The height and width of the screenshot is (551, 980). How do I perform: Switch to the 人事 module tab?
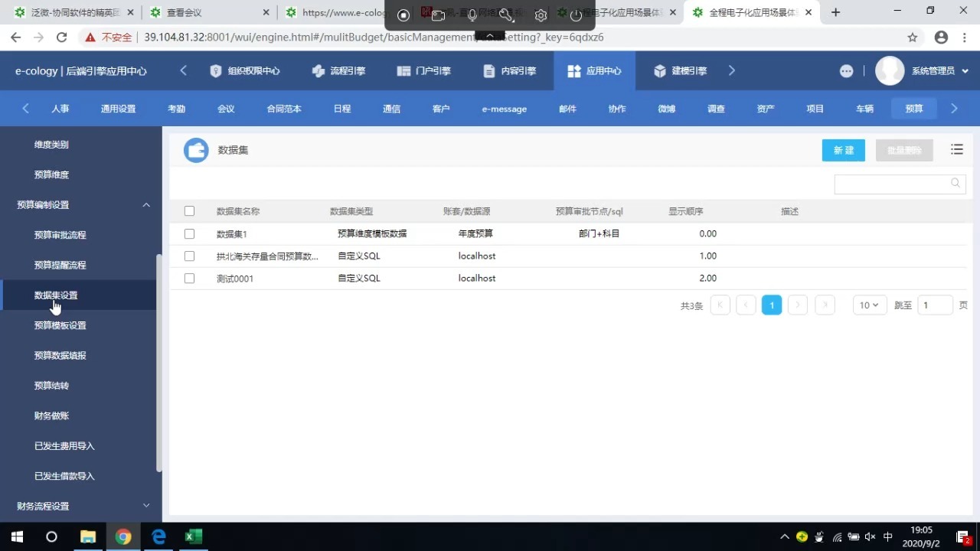pyautogui.click(x=60, y=109)
